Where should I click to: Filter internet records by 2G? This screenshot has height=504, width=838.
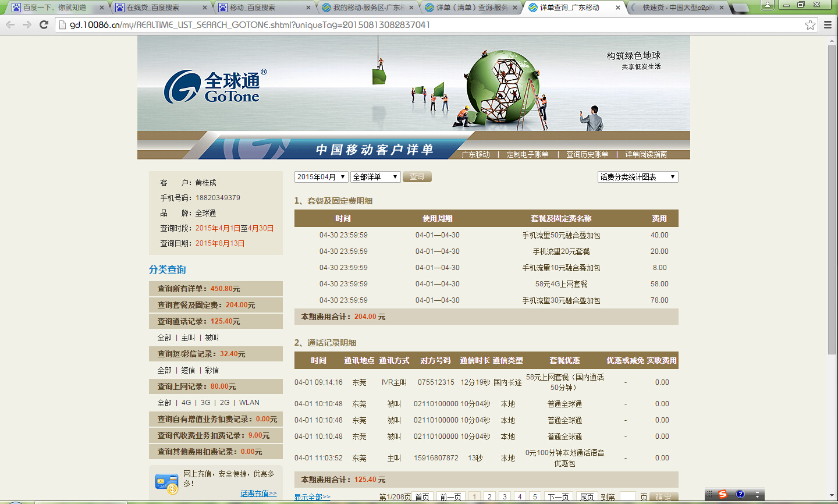point(225,403)
